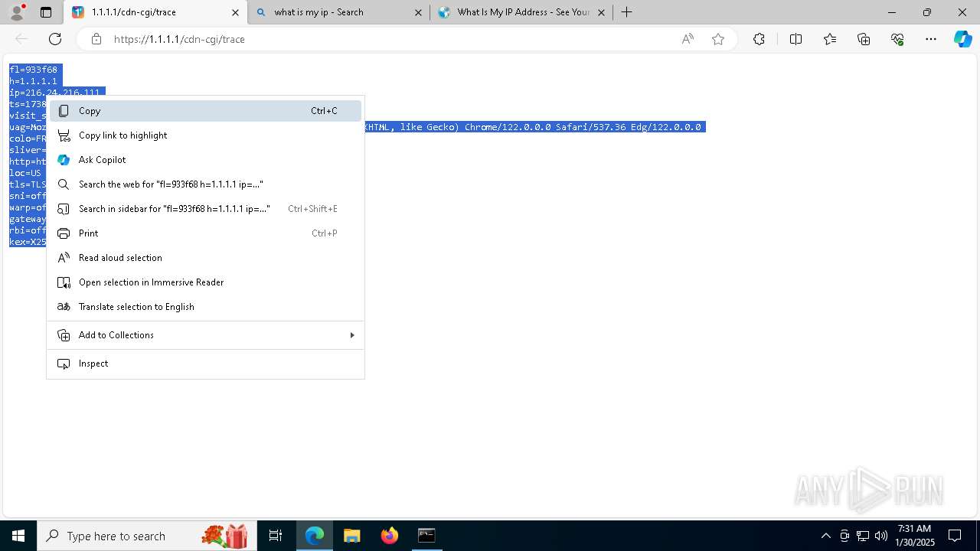Screen dimensions: 980x551
Task: Open File Explorer from taskbar
Action: (351, 536)
